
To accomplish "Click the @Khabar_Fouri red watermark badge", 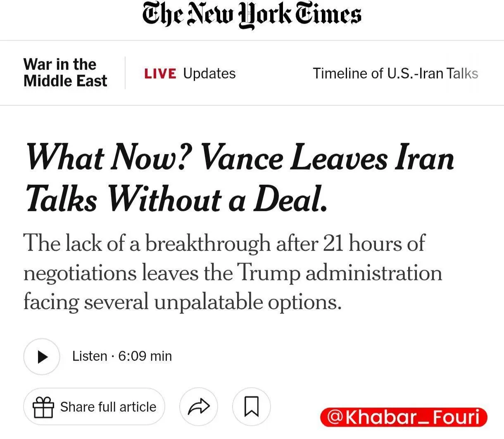I will [x=404, y=417].
